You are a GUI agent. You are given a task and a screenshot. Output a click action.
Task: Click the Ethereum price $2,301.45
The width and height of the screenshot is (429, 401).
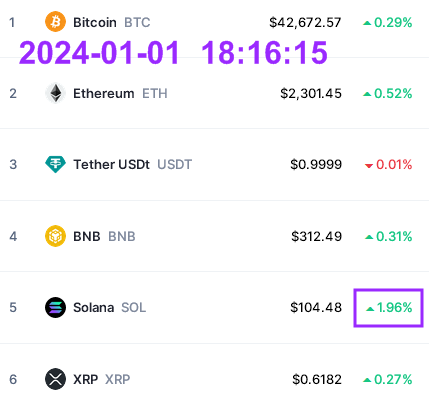coord(311,94)
